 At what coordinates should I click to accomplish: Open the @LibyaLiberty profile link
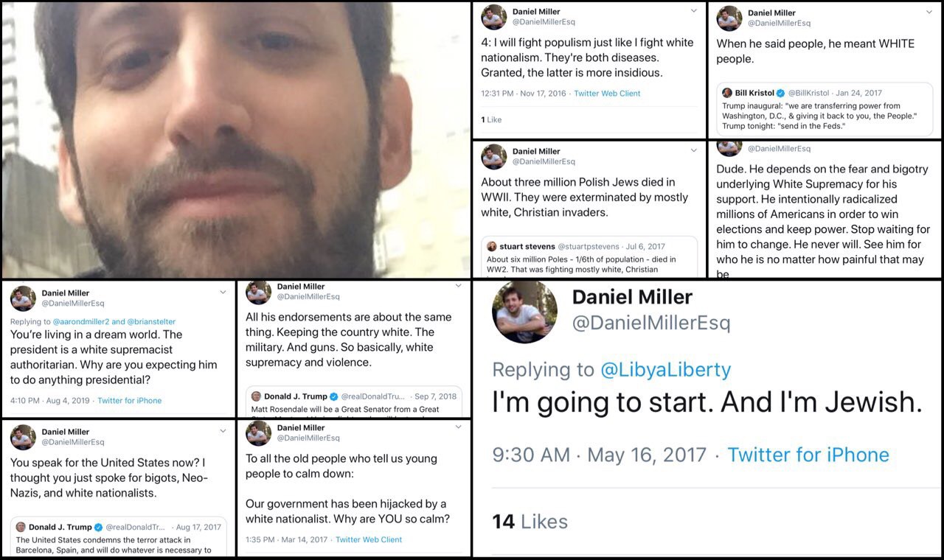click(x=666, y=369)
